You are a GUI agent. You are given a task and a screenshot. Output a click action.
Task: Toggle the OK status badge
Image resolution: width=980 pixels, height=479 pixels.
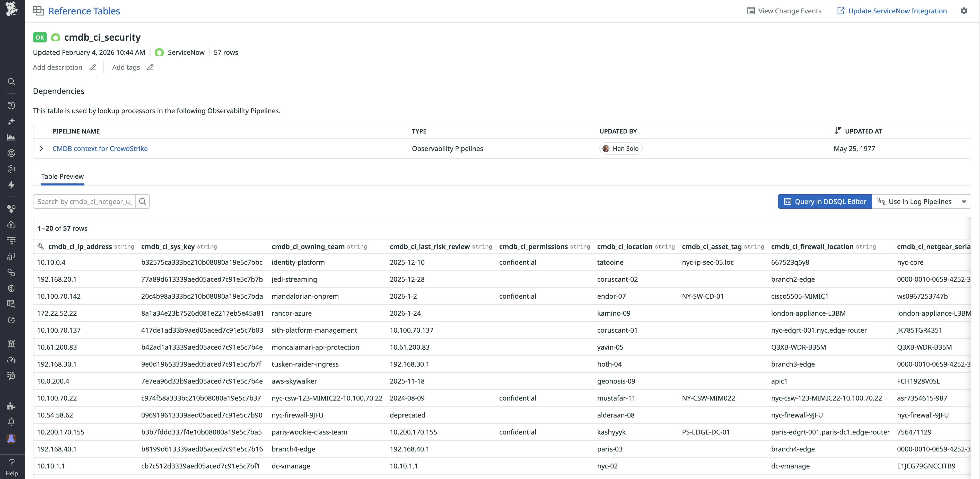coord(40,37)
